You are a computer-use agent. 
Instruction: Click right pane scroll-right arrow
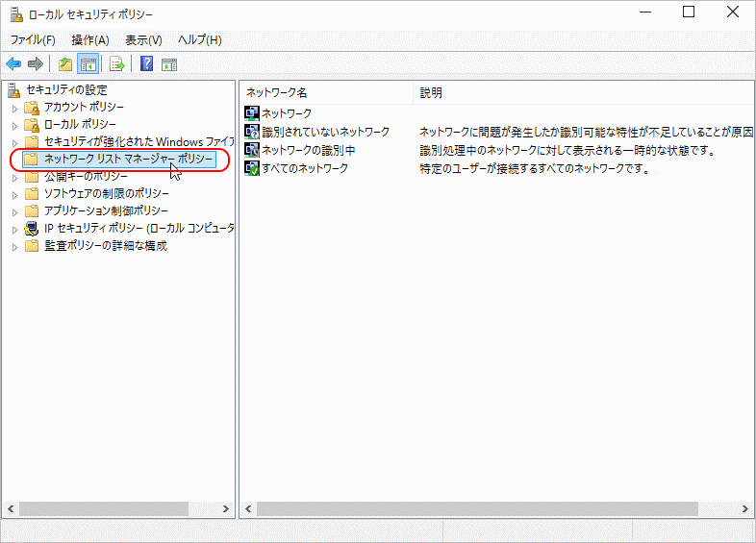744,508
